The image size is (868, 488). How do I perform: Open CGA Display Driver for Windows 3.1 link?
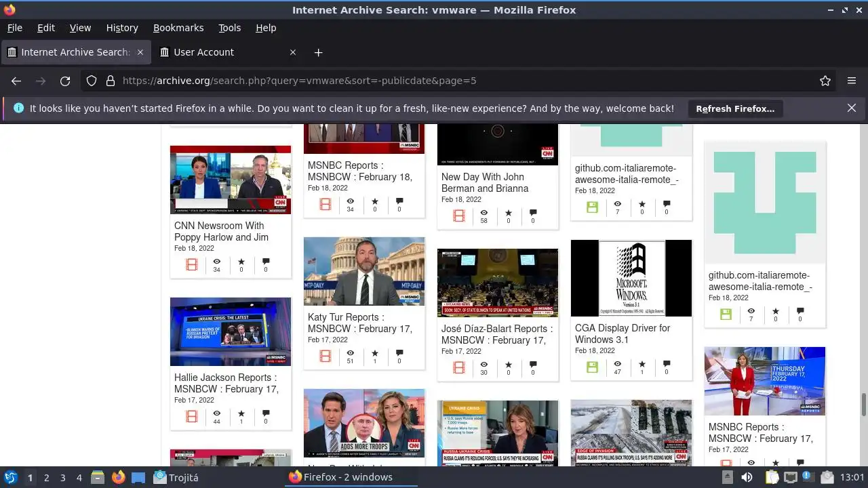(623, 333)
